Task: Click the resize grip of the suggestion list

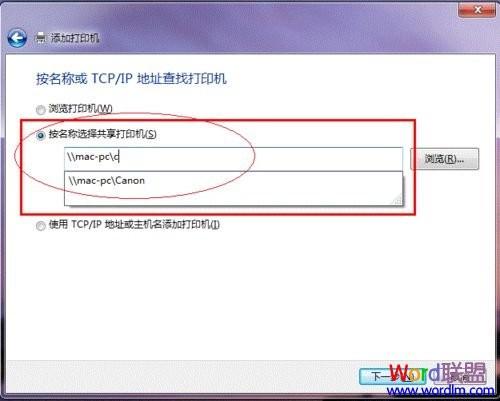Action: coord(397,199)
